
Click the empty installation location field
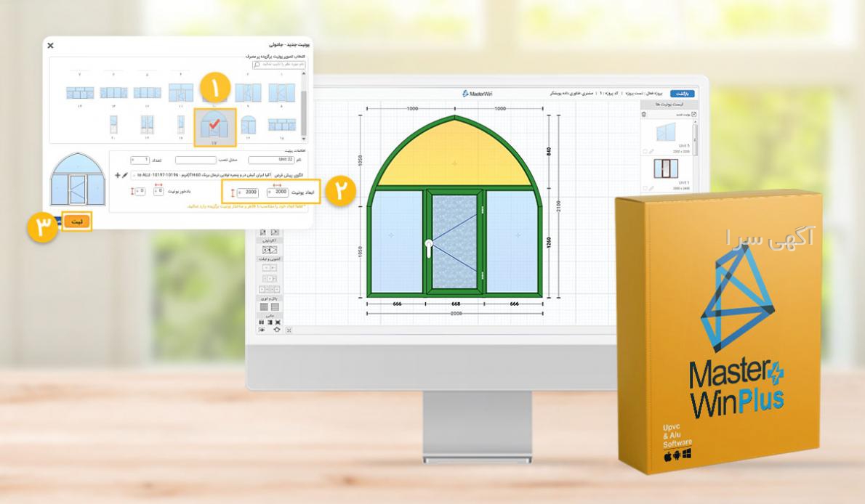pyautogui.click(x=196, y=160)
